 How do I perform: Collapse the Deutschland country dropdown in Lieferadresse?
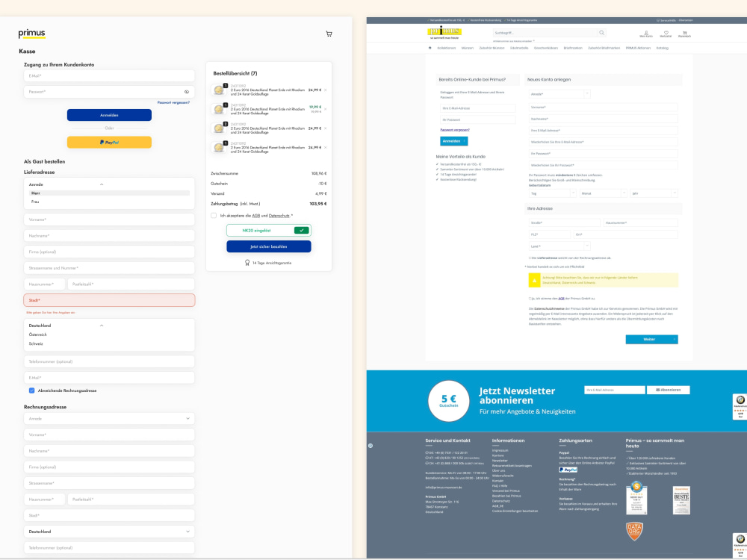102,326
